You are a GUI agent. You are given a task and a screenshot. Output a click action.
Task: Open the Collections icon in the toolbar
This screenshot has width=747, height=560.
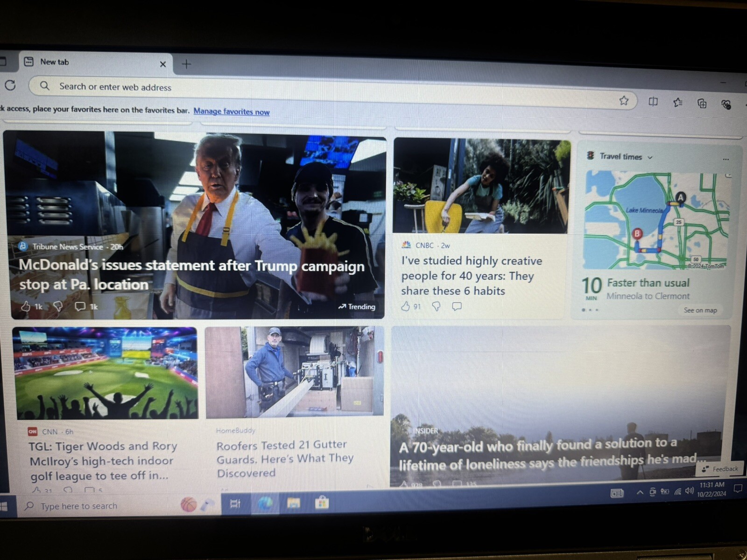702,104
